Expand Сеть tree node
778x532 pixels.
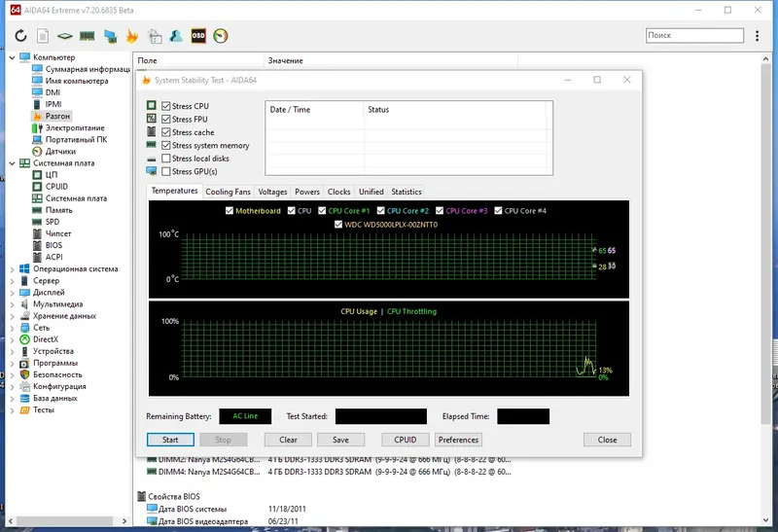pos(12,328)
